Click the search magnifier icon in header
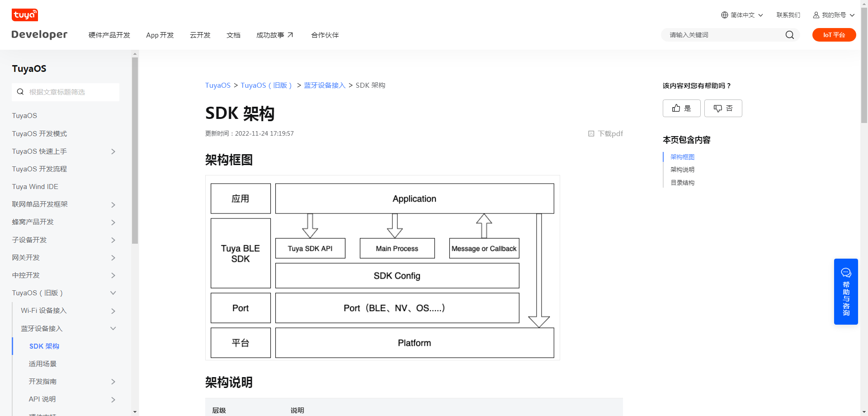The height and width of the screenshot is (416, 868). tap(789, 35)
